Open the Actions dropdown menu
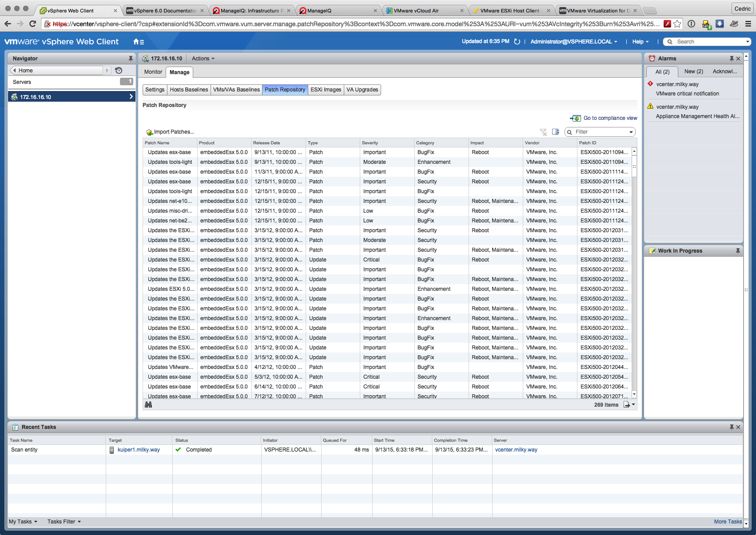The width and height of the screenshot is (756, 535). click(x=203, y=59)
